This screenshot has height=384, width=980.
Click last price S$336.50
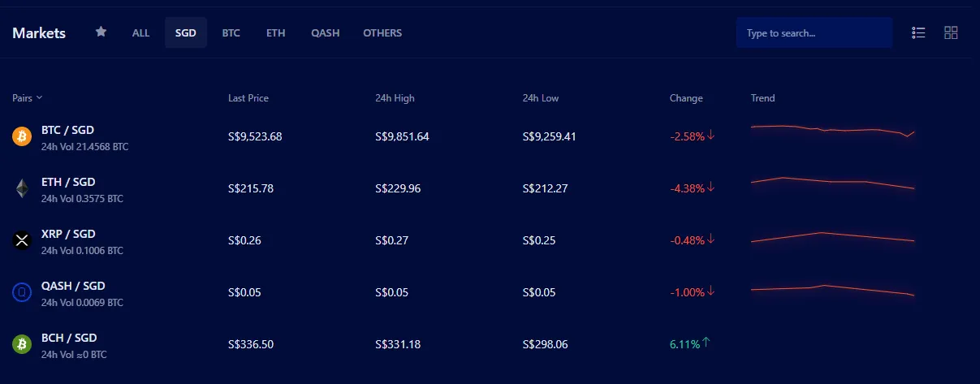pos(251,344)
